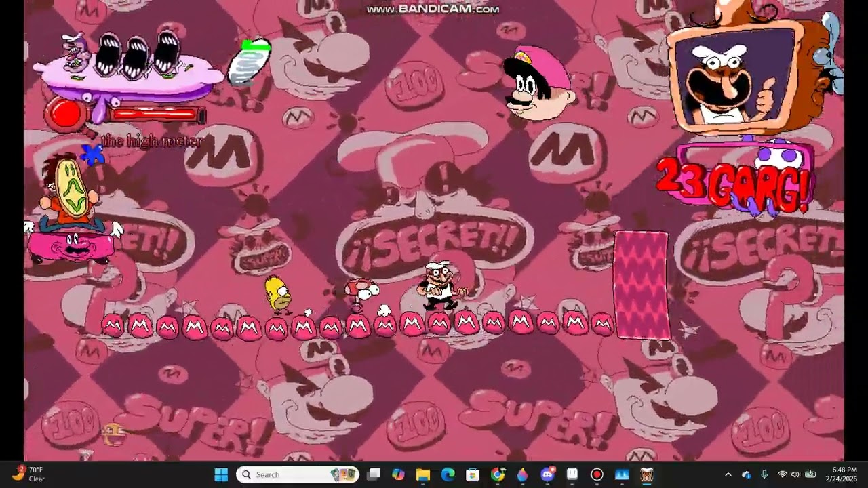The height and width of the screenshot is (488, 868).
Task: Click the pink zigzag block
Action: click(641, 285)
